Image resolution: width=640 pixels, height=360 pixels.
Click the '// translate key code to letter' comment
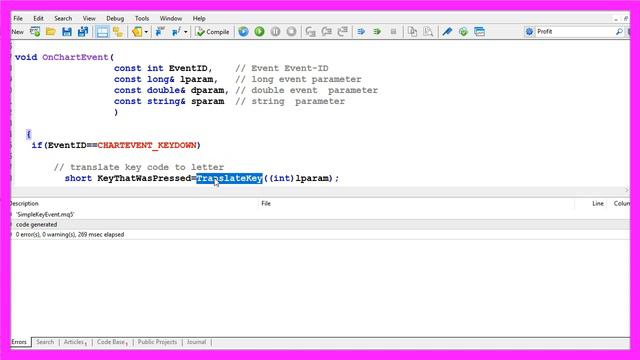click(x=139, y=167)
